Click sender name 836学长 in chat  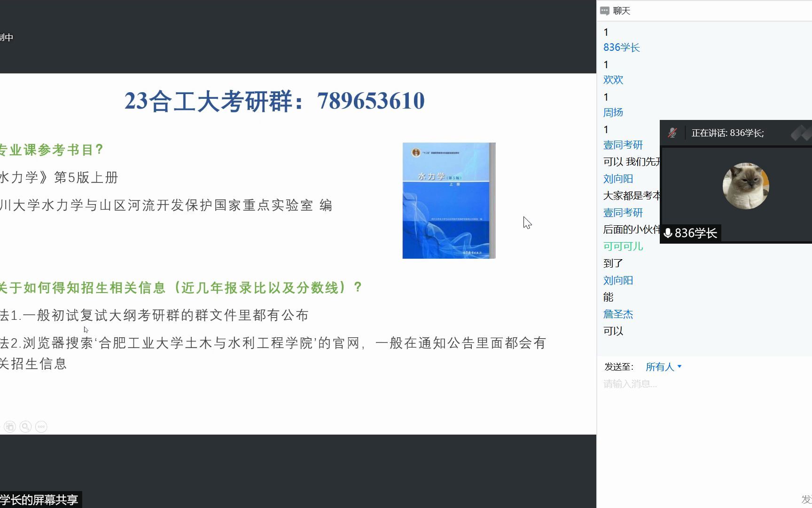click(x=621, y=48)
